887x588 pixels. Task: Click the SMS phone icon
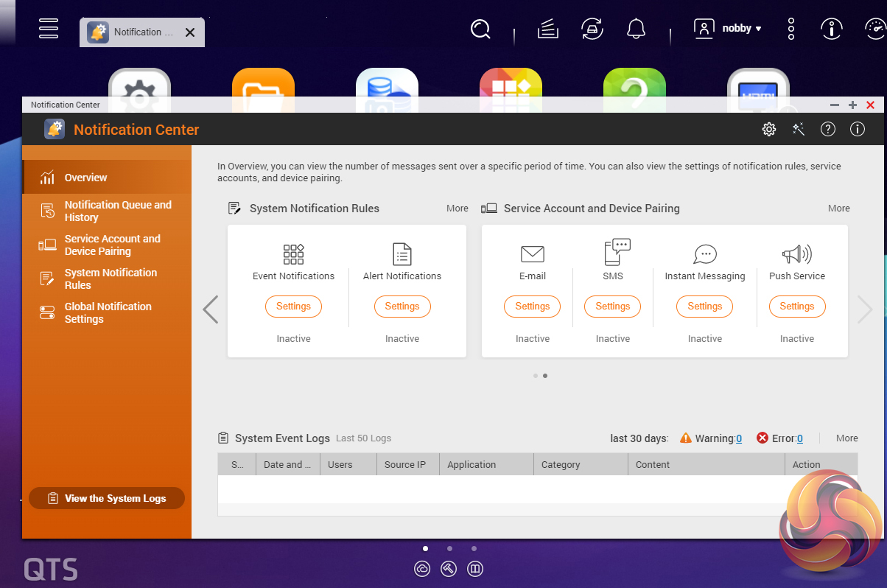617,253
